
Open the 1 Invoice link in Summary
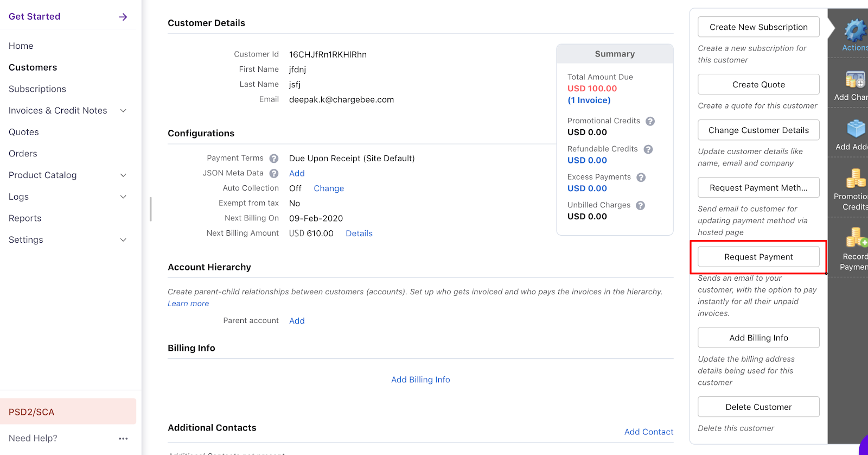pyautogui.click(x=589, y=100)
